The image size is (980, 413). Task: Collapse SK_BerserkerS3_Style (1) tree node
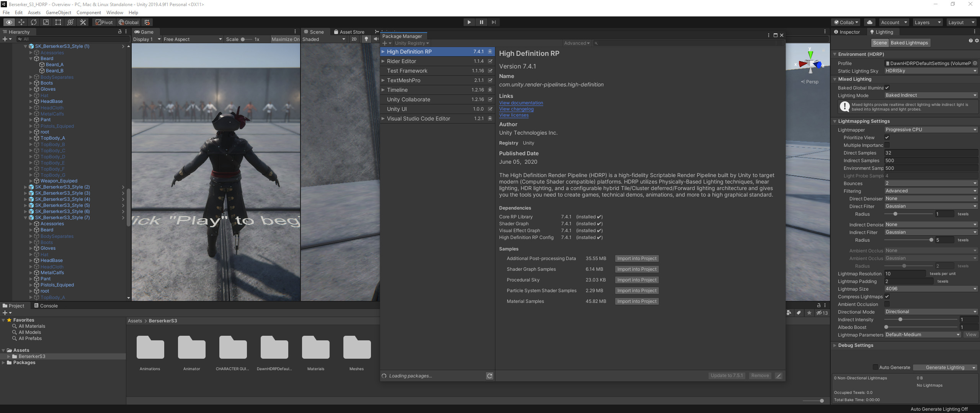pos(25,46)
